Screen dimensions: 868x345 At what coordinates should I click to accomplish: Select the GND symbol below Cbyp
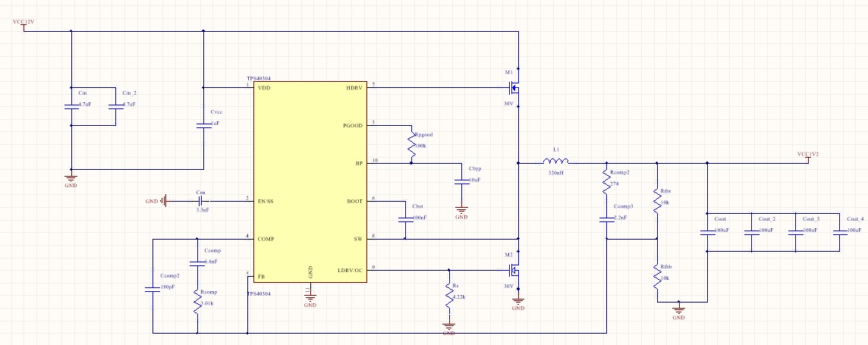[461, 212]
